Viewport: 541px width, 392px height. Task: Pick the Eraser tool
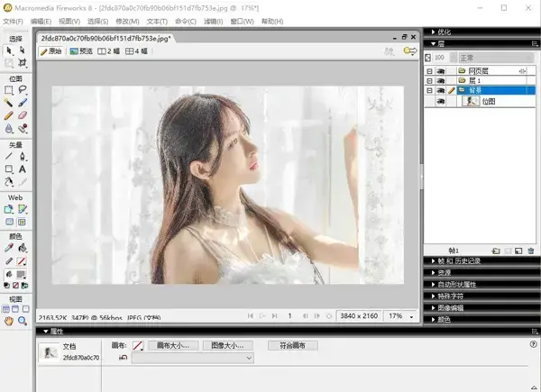pyautogui.click(x=23, y=115)
